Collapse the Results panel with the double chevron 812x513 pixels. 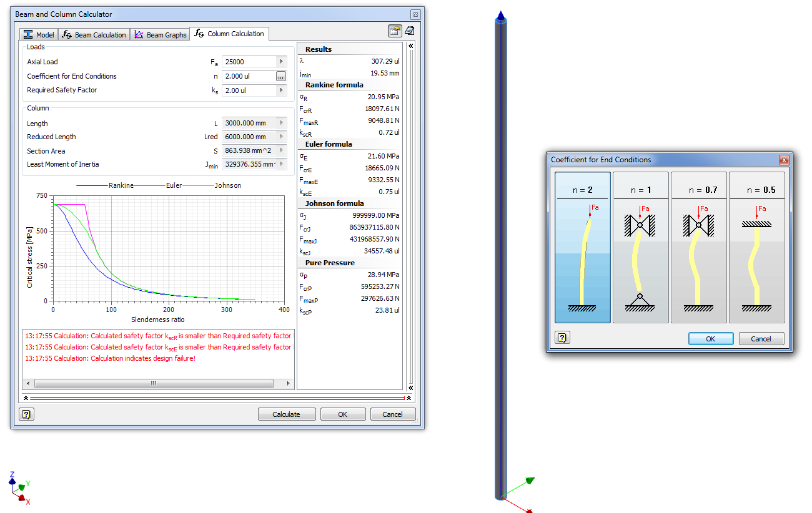pyautogui.click(x=410, y=45)
